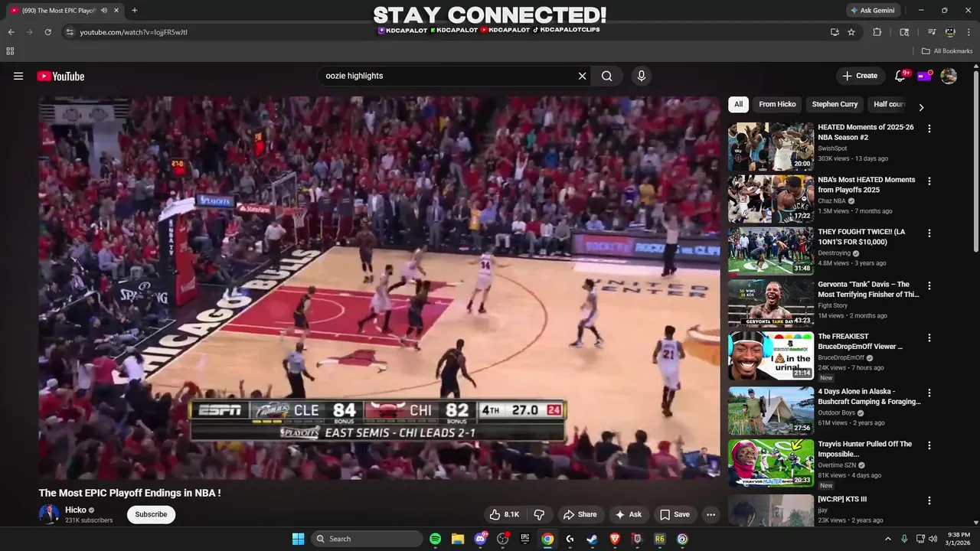Image resolution: width=980 pixels, height=551 pixels.
Task: Open Gervonta Tank Davis video thumbnail
Action: pos(771,303)
